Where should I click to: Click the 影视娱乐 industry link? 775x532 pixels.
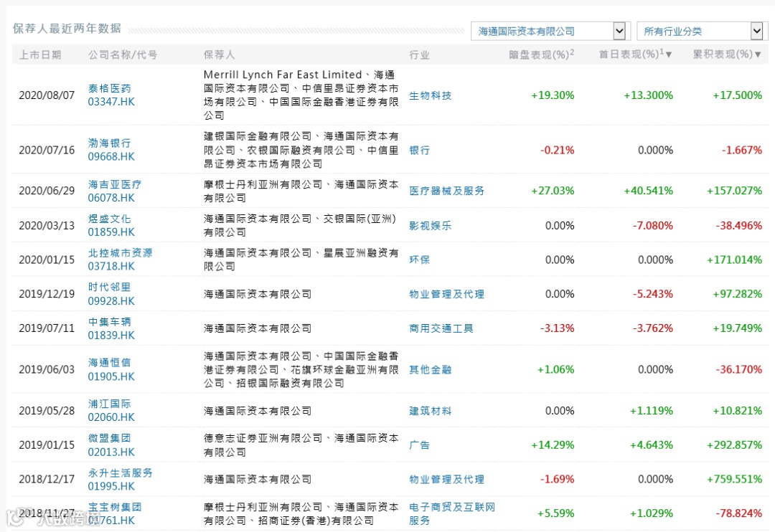point(430,226)
